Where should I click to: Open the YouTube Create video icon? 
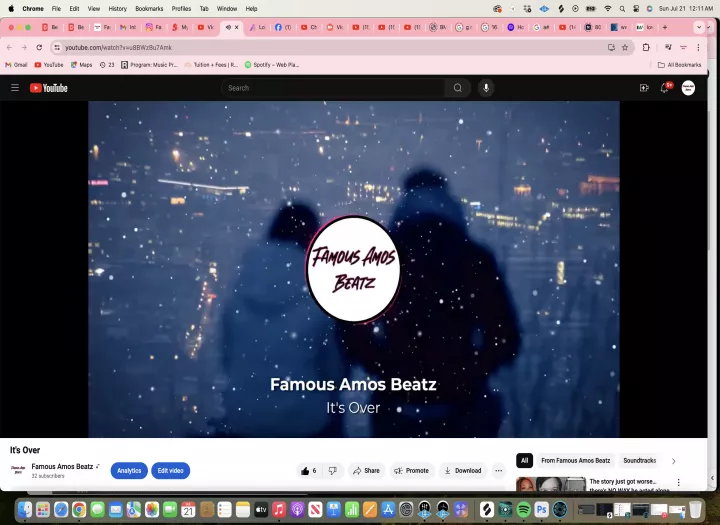pyautogui.click(x=644, y=88)
